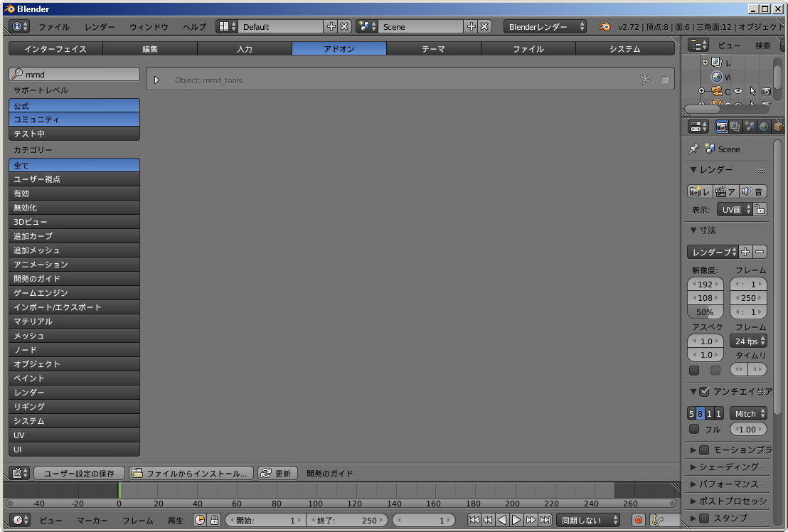Click the render still image camera button

[700, 191]
